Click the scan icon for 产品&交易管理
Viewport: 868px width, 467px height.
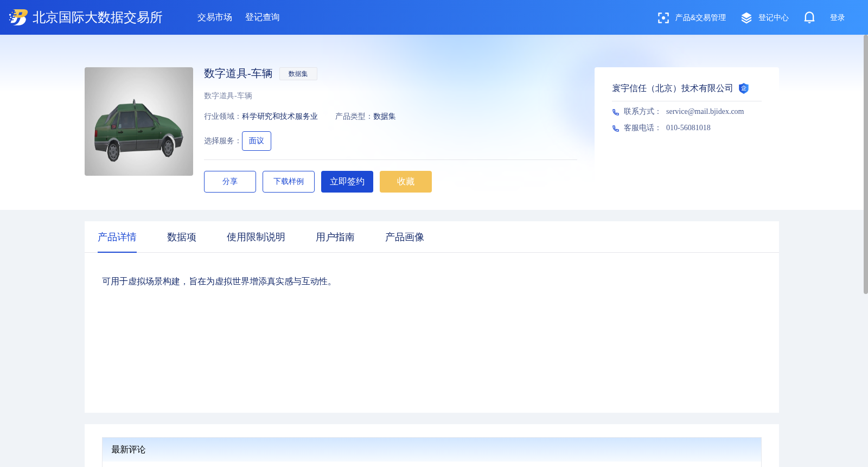pyautogui.click(x=663, y=18)
